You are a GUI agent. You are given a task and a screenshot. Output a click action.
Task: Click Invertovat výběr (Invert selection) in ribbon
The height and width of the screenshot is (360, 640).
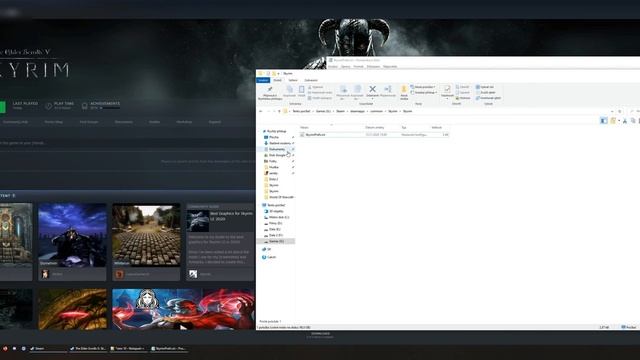(488, 98)
